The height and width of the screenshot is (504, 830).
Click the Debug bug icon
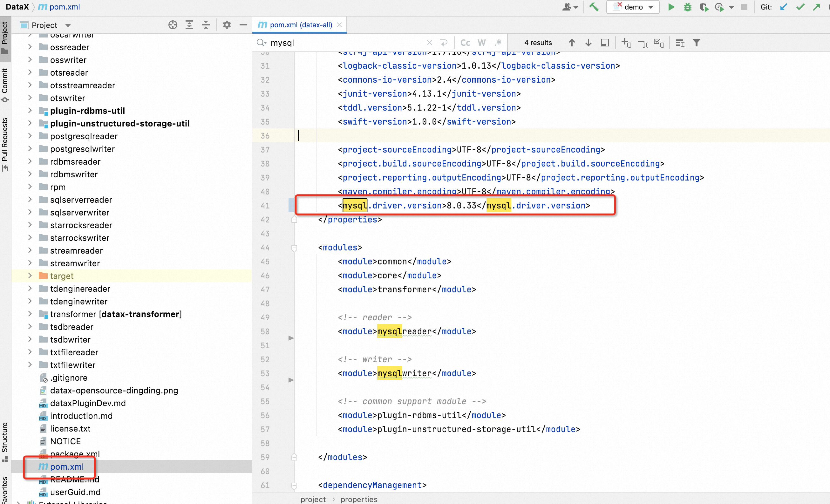tap(688, 7)
